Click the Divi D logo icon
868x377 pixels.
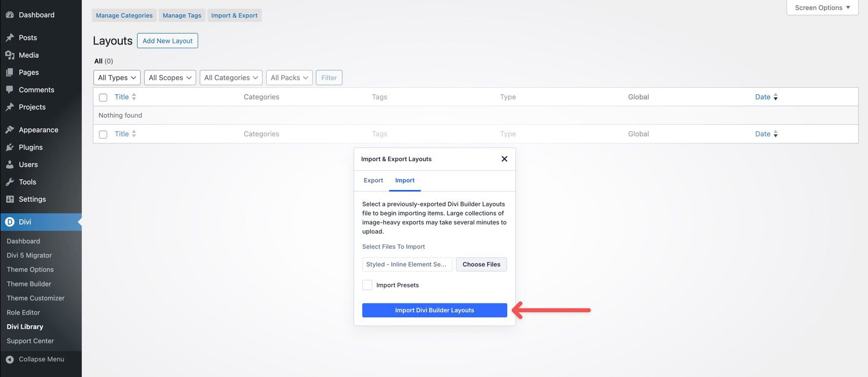point(10,222)
